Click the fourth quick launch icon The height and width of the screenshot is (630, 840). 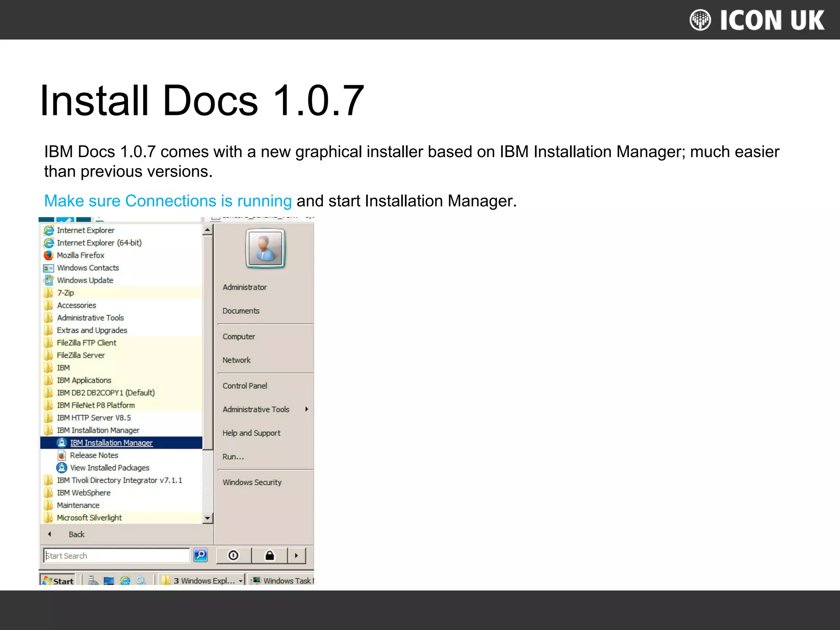[141, 580]
